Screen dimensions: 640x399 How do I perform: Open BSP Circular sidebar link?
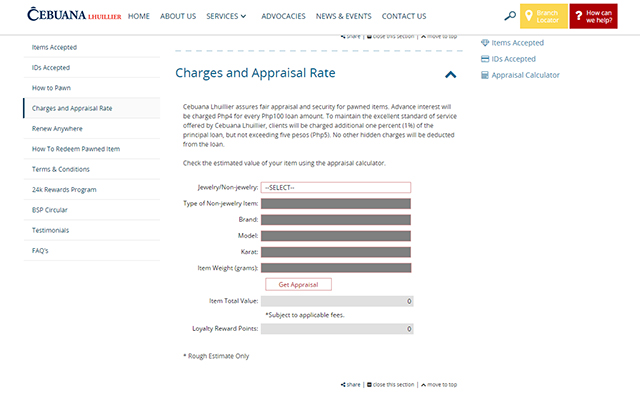click(x=92, y=210)
